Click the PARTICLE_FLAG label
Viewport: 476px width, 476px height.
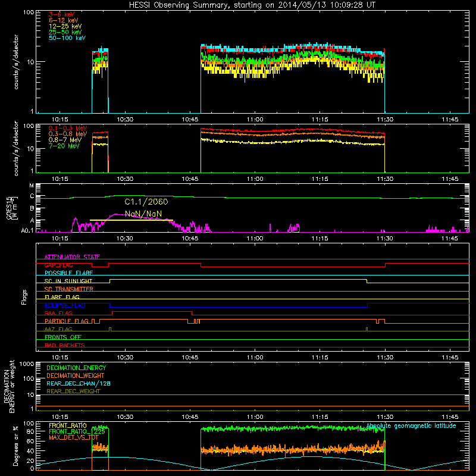click(67, 321)
